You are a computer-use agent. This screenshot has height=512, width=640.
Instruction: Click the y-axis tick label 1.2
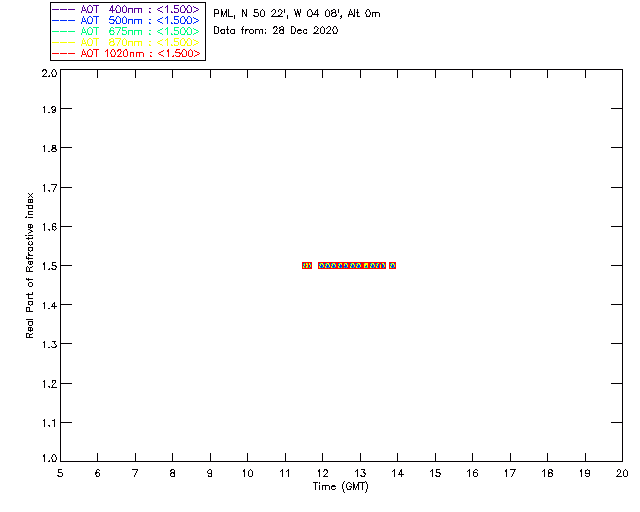tap(49, 384)
